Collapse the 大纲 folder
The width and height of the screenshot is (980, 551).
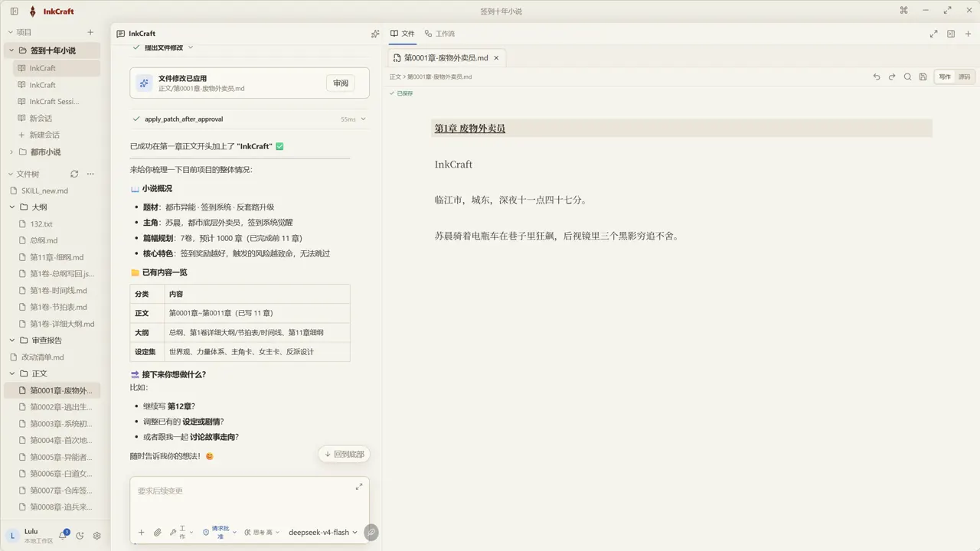(12, 207)
